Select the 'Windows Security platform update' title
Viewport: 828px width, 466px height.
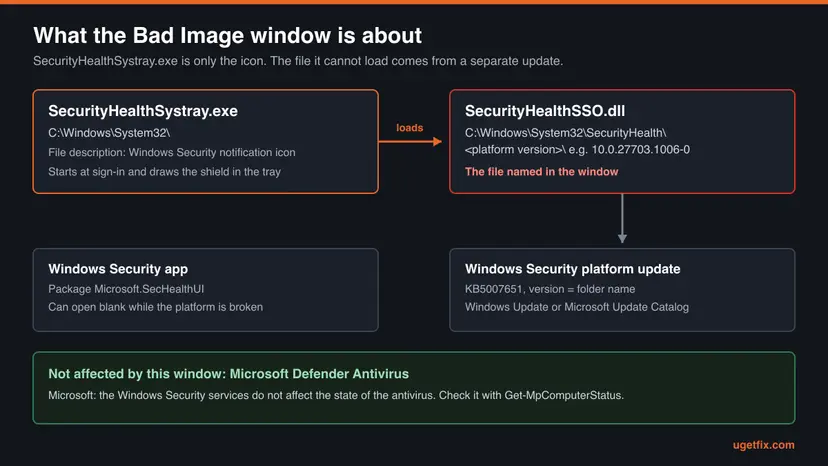pos(572,269)
